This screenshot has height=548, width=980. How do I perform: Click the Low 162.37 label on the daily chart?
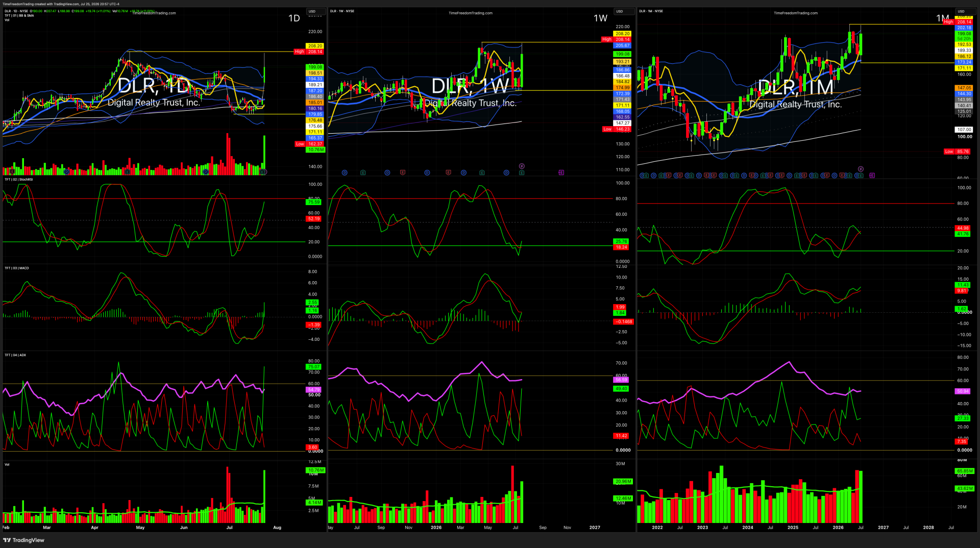click(x=309, y=144)
